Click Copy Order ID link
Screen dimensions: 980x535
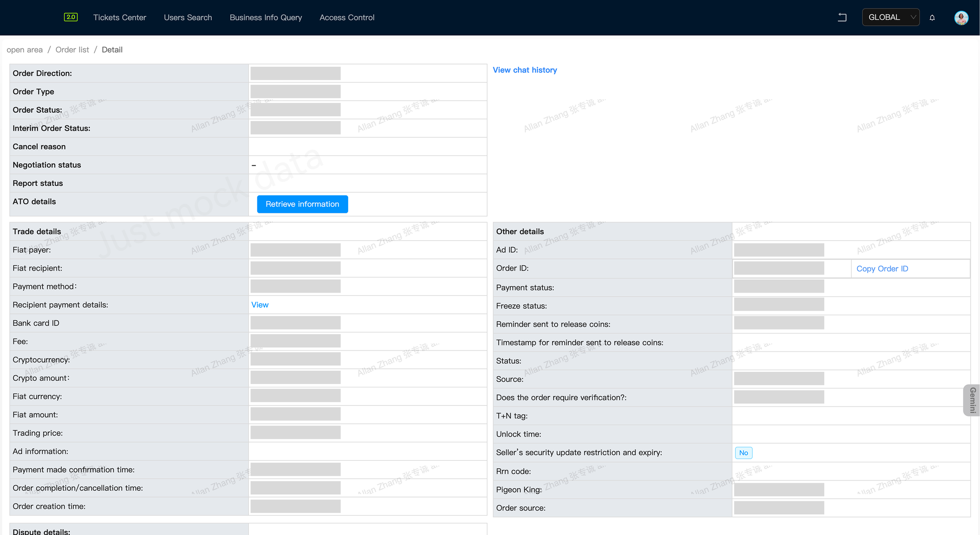pos(882,269)
